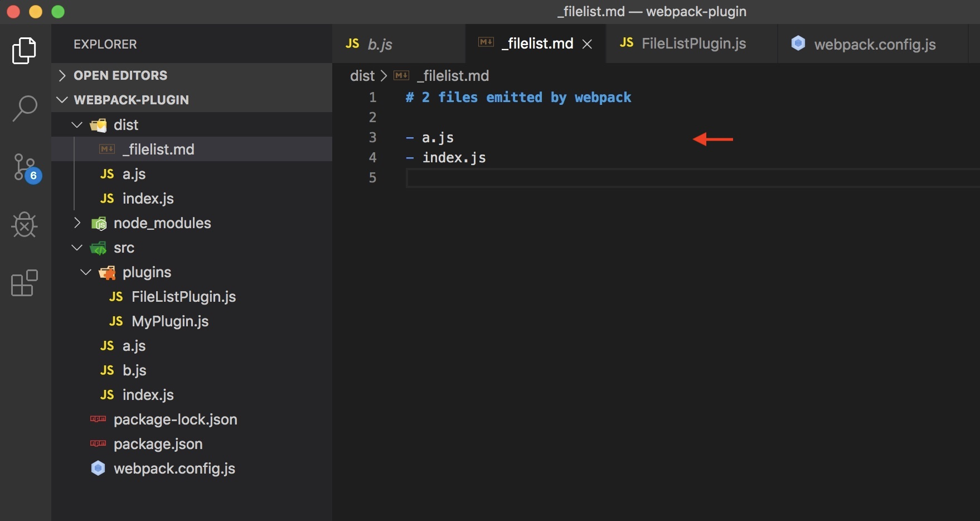Click the markdown icon on the _filelist.md tab
The width and height of the screenshot is (980, 521).
486,44
